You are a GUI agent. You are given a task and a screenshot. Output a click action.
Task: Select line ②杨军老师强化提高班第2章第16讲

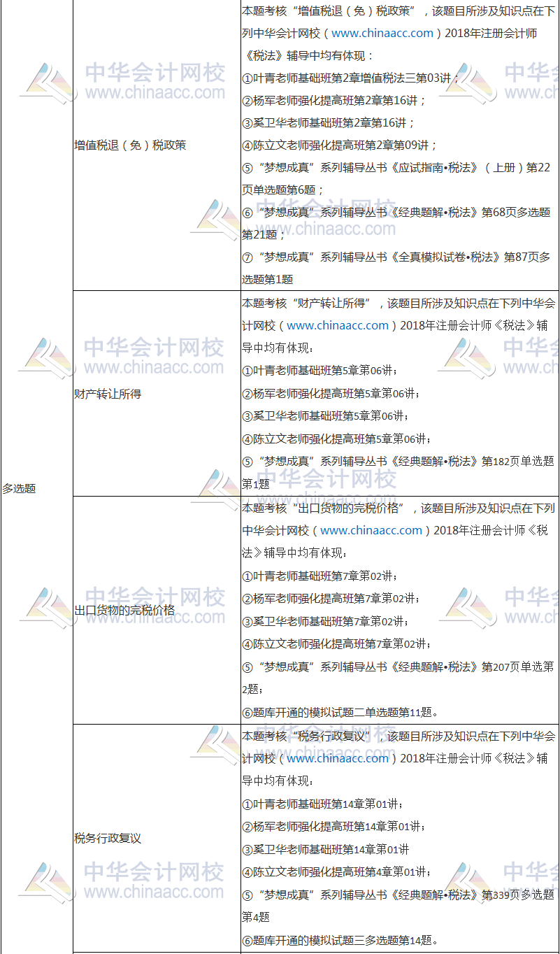coord(334,101)
